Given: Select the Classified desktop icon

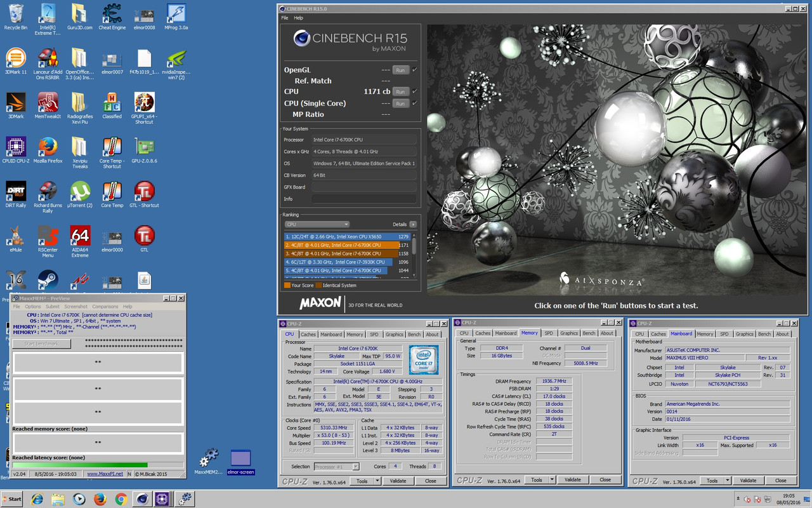Looking at the screenshot, I should pos(112,106).
